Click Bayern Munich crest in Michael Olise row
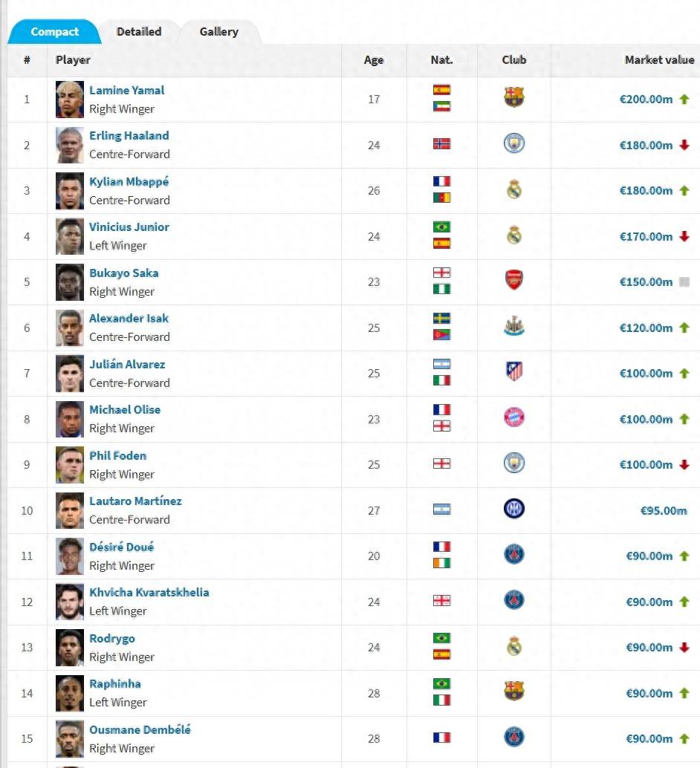Image resolution: width=700 pixels, height=768 pixels. [x=513, y=418]
